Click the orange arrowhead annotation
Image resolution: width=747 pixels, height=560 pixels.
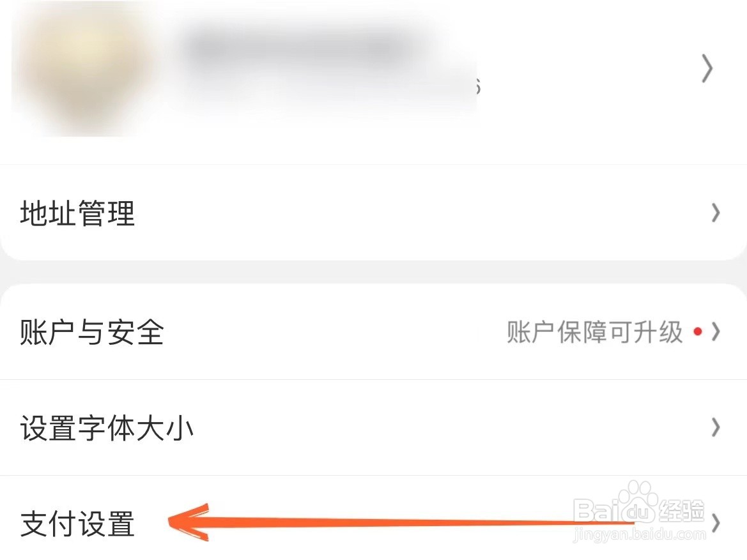pos(189,522)
